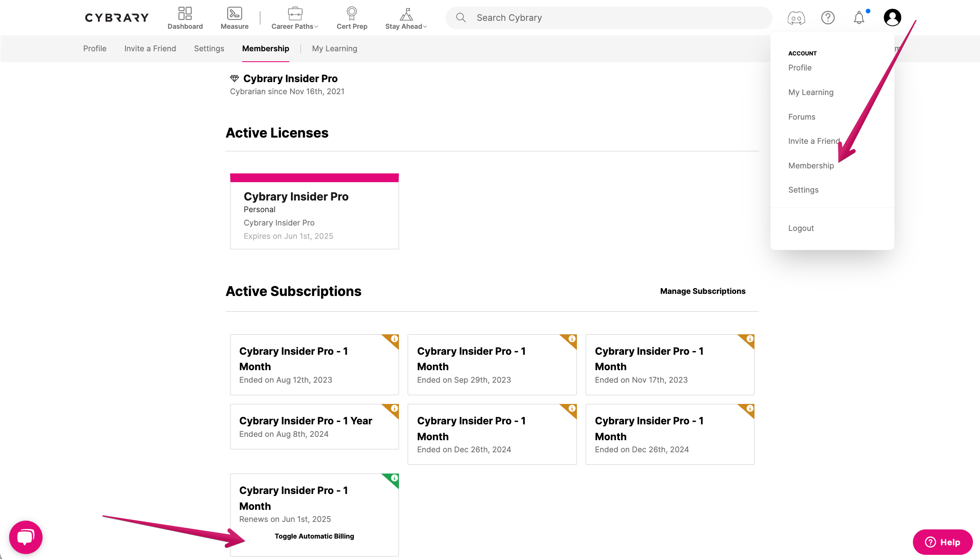Choose Profile in account menu
The image size is (980, 559).
(x=800, y=68)
